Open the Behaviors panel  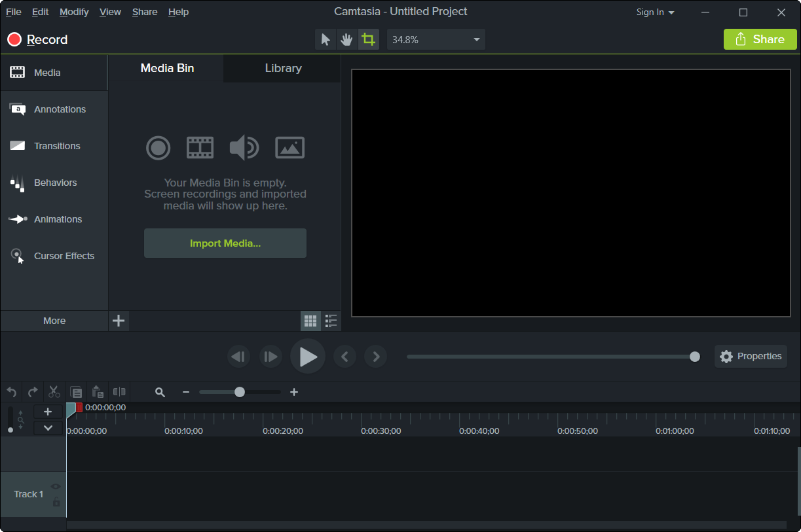point(54,183)
